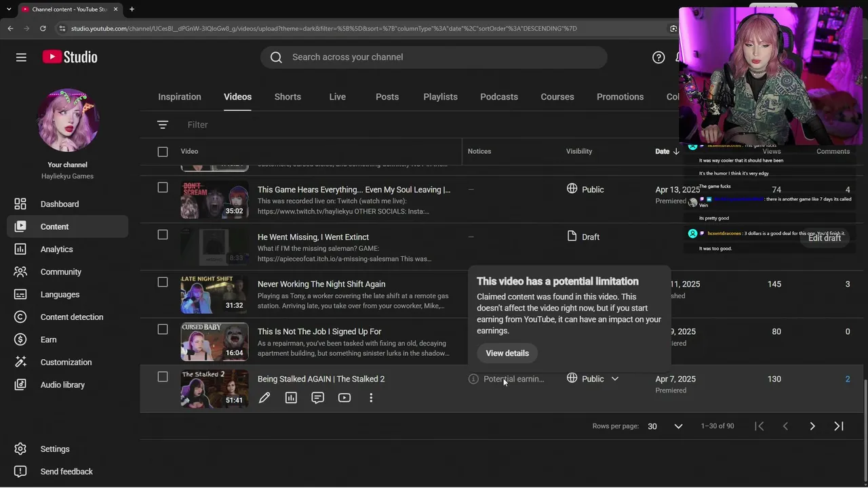Open This Is Not The Job title

pos(319,331)
